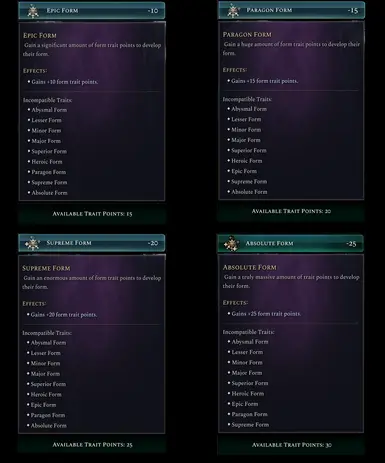Click Available Trait Points: 20 bar
The image size is (385, 463).
(291, 211)
